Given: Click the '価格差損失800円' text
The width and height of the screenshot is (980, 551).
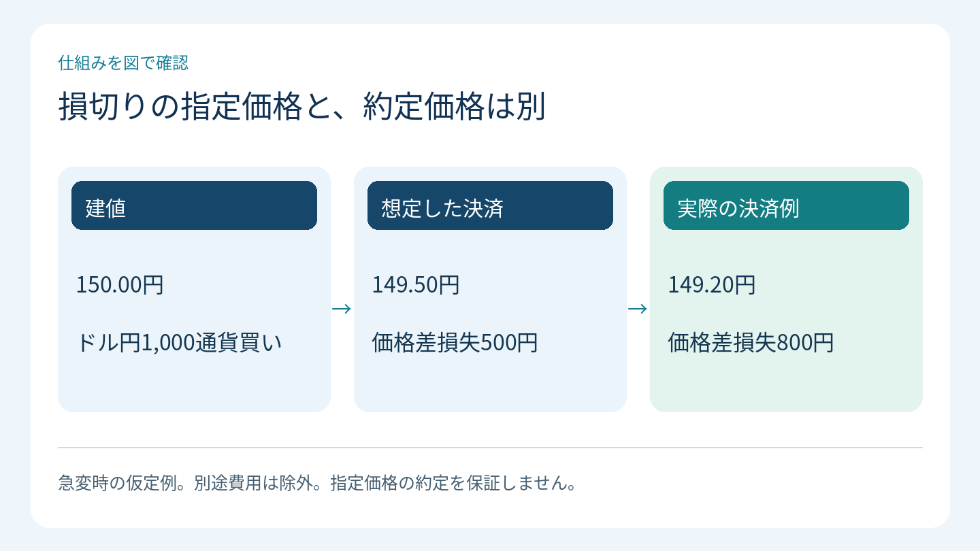Looking at the screenshot, I should coord(751,343).
